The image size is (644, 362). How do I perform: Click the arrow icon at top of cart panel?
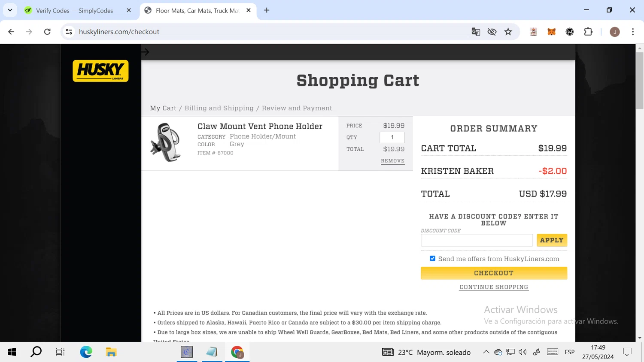[145, 52]
